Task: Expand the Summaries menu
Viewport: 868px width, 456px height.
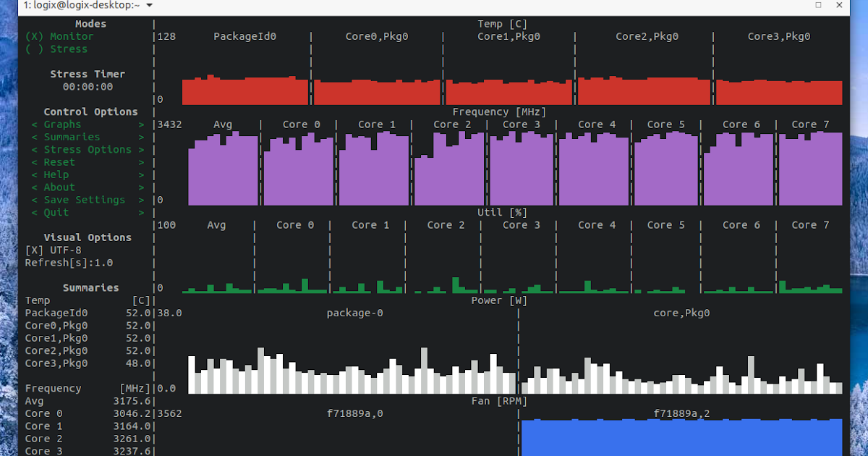Action: click(x=72, y=137)
